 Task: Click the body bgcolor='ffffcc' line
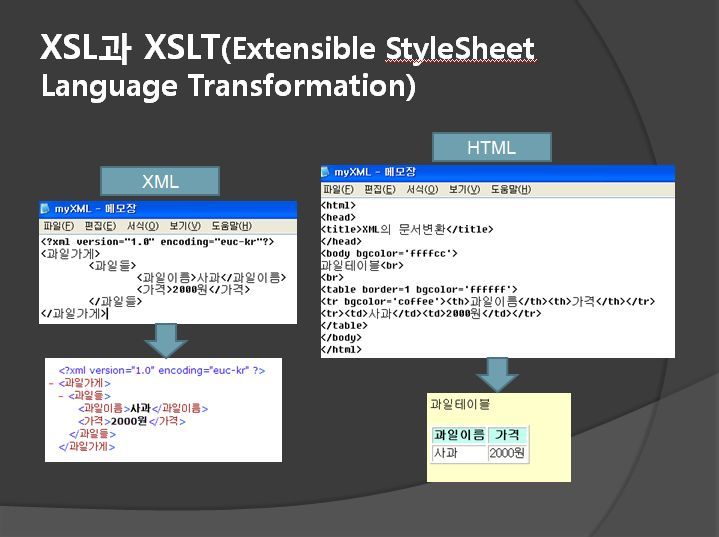click(389, 253)
